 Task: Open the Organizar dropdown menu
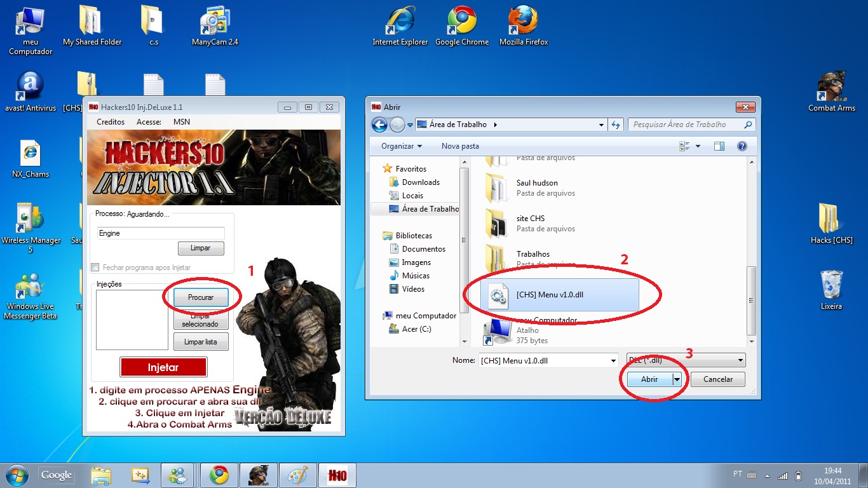point(402,146)
